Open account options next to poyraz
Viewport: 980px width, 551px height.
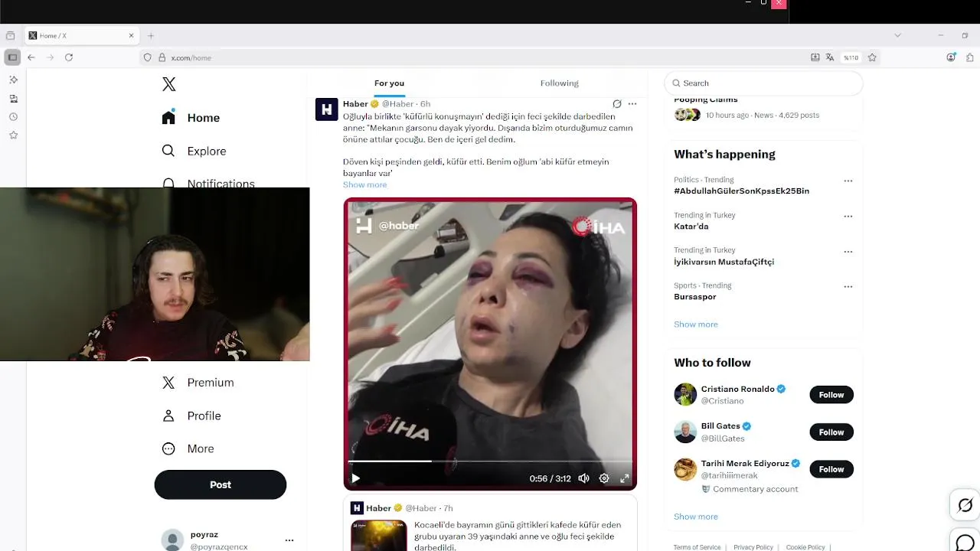tap(289, 540)
